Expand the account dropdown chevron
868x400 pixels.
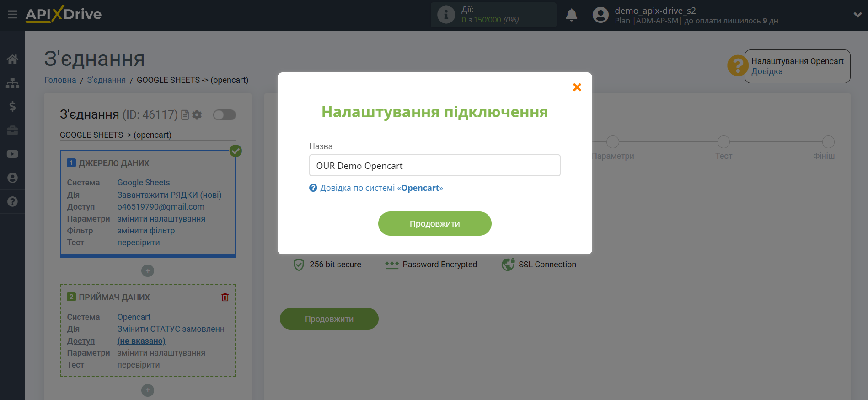pyautogui.click(x=857, y=15)
